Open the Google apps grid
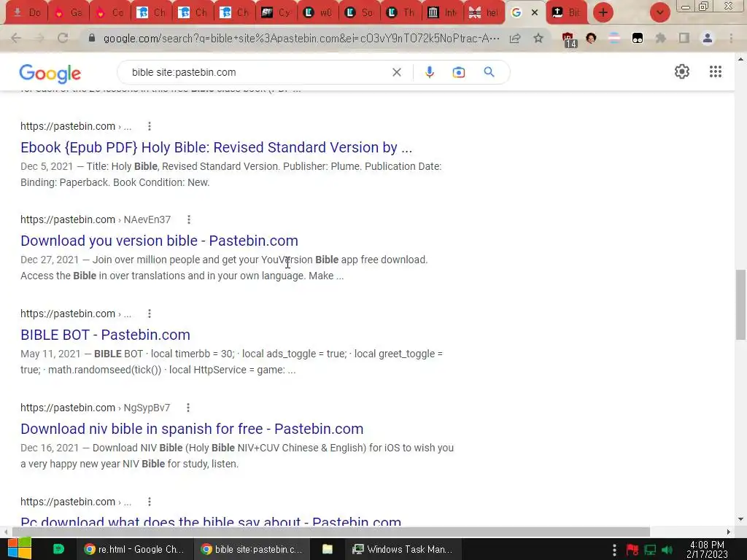This screenshot has height=560, width=747. pyautogui.click(x=715, y=71)
